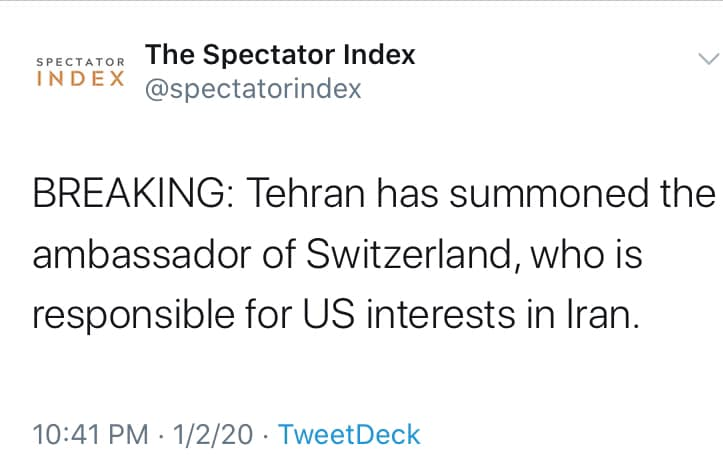Click the word Index in the display name
The image size is (723, 469).
click(379, 54)
